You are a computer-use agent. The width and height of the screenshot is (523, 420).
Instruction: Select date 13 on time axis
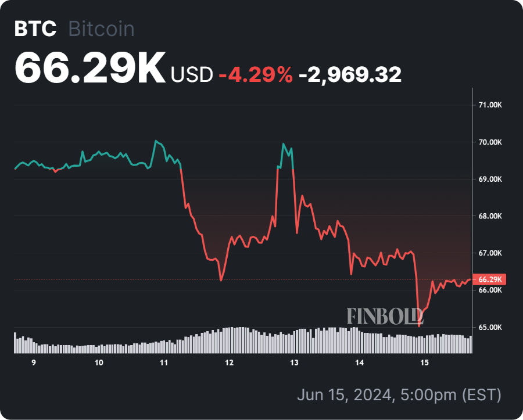(x=294, y=363)
